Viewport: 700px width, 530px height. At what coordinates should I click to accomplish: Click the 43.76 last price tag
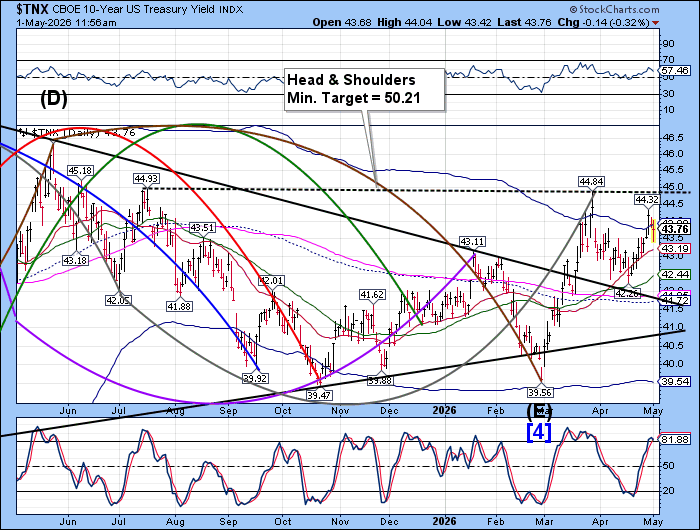675,229
